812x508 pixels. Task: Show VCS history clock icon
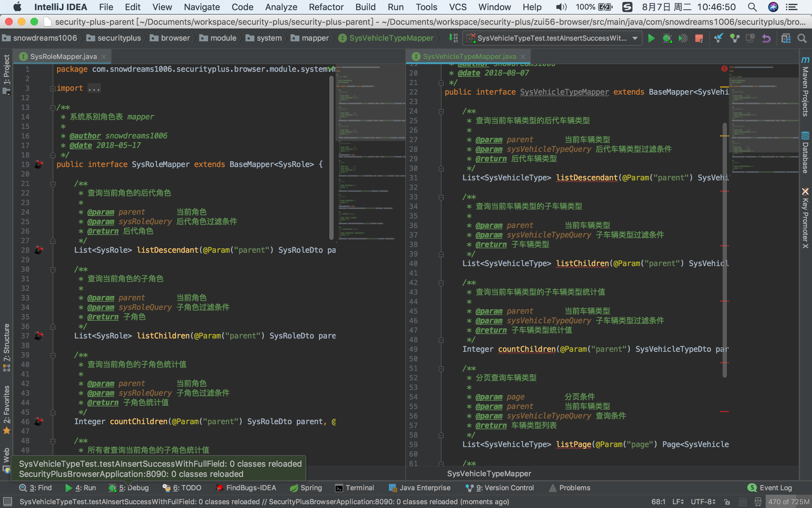point(750,38)
